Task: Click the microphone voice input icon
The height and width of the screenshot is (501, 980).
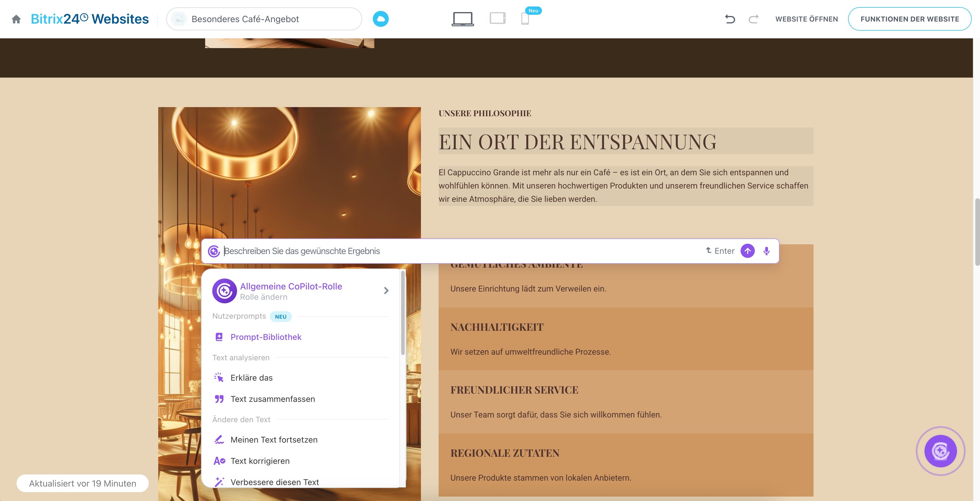Action: [766, 251]
